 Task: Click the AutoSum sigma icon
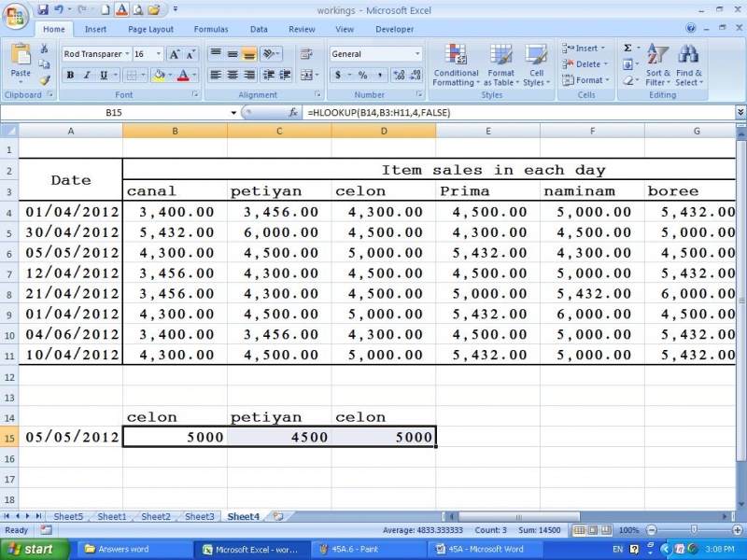coord(627,49)
